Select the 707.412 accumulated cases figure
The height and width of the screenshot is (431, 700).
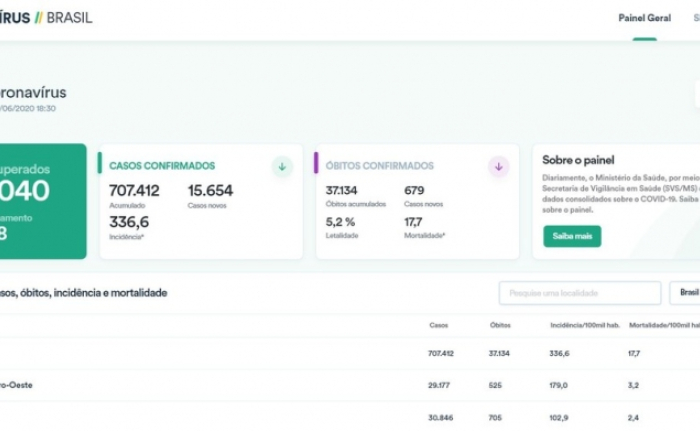click(134, 191)
